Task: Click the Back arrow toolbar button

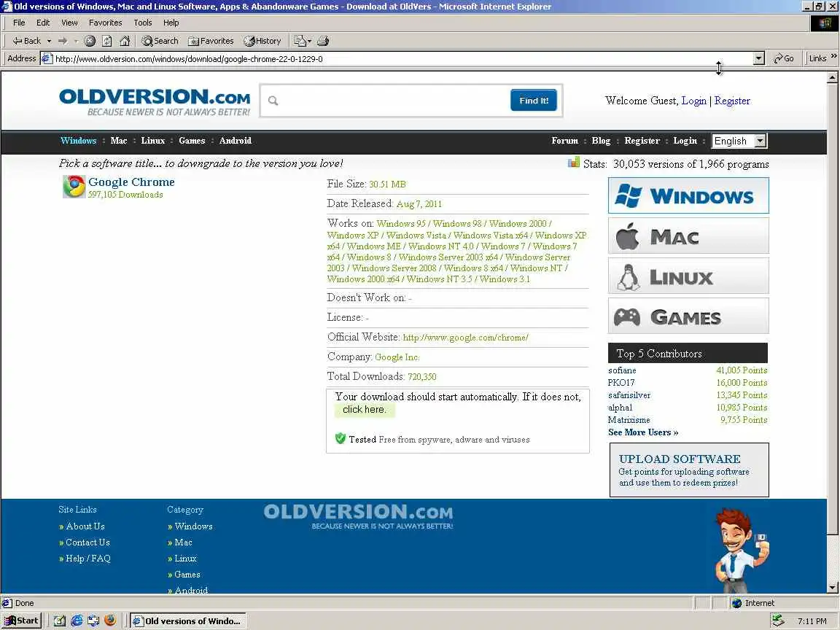Action: tap(26, 41)
